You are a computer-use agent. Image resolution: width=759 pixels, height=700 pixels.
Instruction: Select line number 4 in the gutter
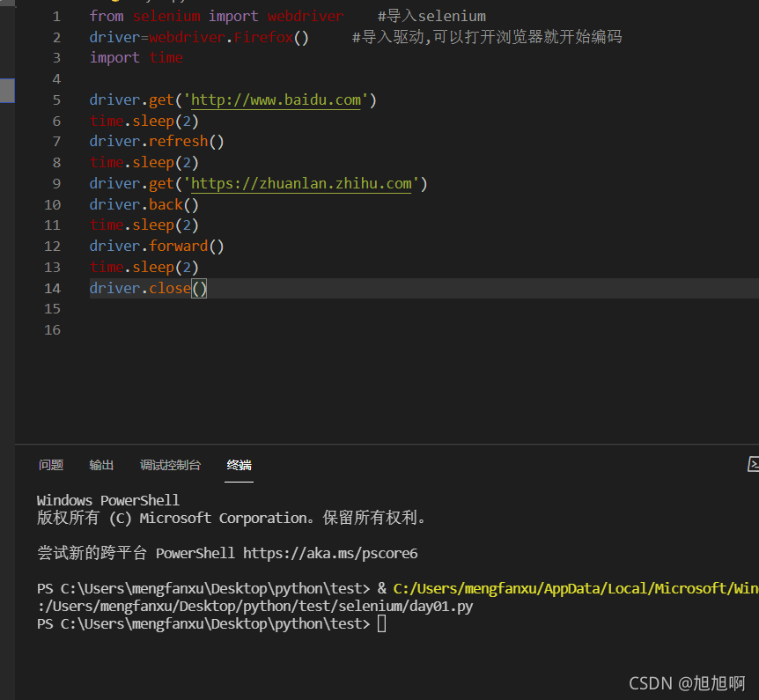pos(56,79)
